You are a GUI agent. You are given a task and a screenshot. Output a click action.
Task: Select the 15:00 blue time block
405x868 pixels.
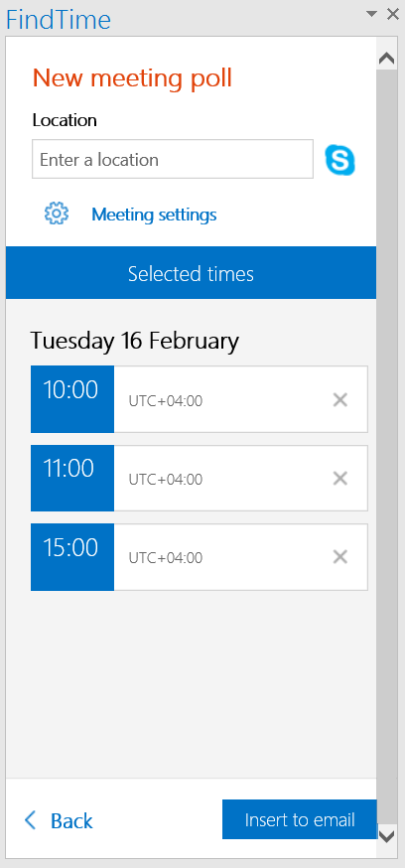pyautogui.click(x=72, y=557)
